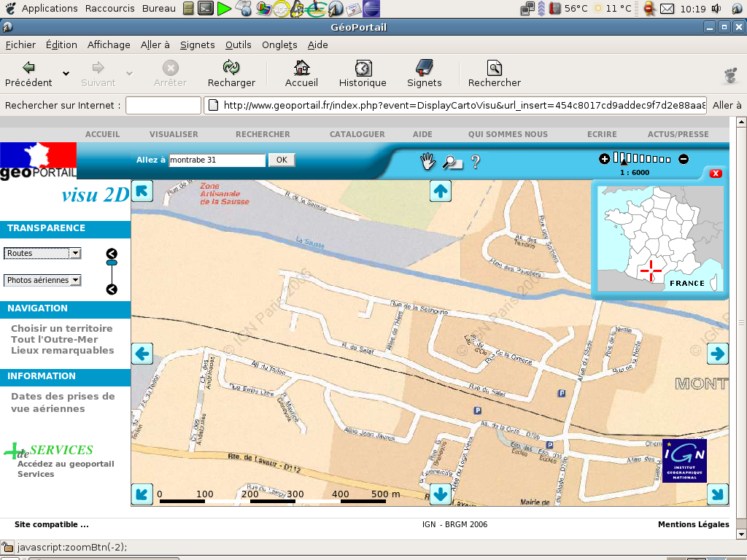Click Accédez au geoportail Services link
This screenshot has width=747, height=560.
click(66, 469)
